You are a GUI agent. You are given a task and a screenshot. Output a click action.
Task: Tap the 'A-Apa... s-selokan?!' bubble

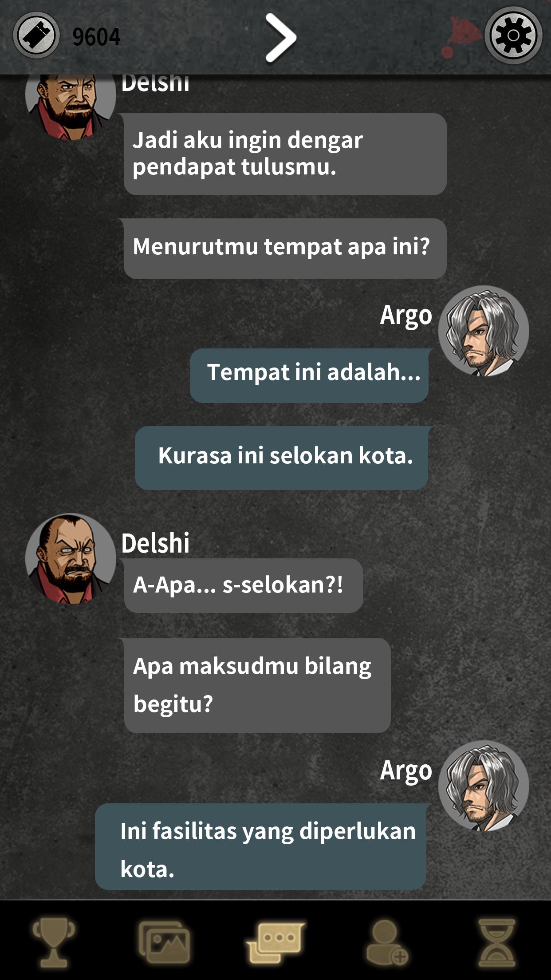[x=243, y=585]
